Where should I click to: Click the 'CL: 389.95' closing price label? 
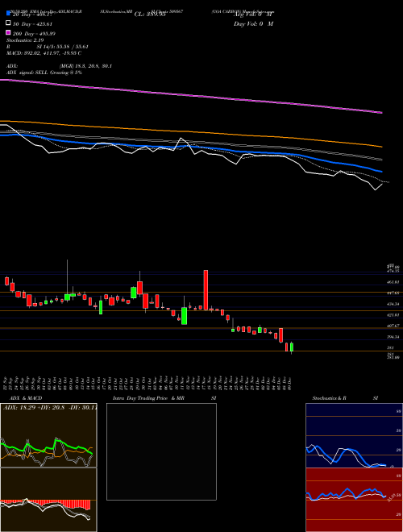[150, 15]
